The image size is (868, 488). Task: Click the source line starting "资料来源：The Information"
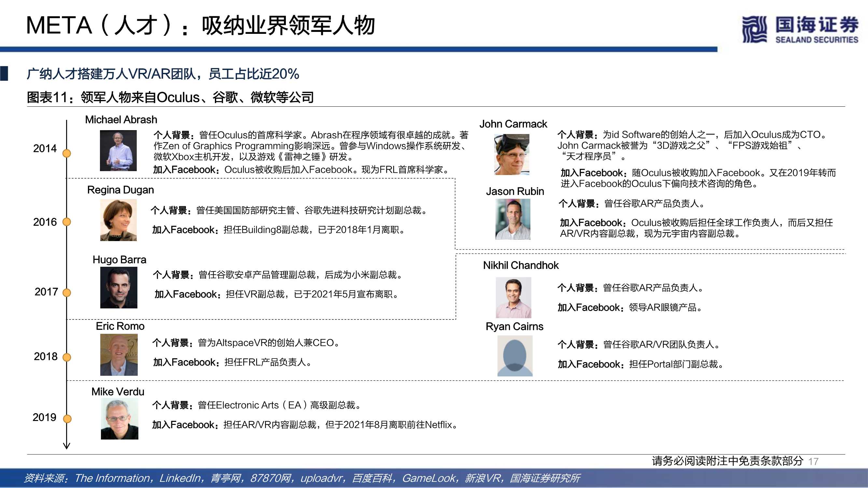pyautogui.click(x=302, y=478)
